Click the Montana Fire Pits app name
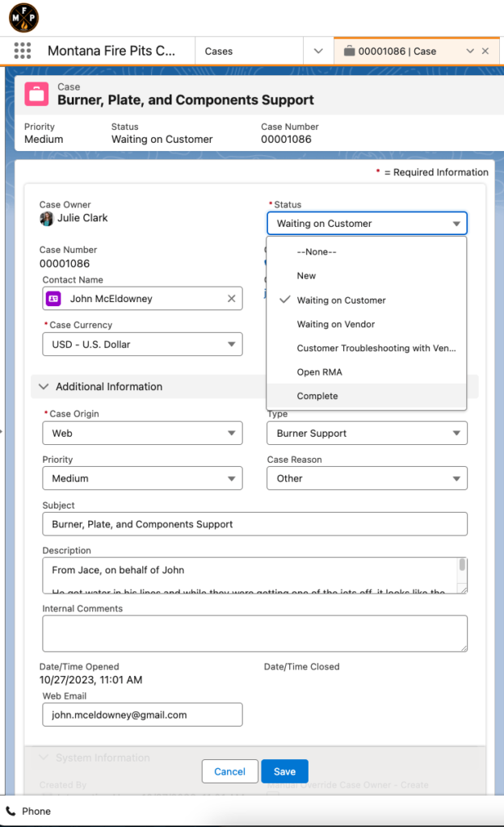This screenshot has height=827, width=504. [111, 51]
